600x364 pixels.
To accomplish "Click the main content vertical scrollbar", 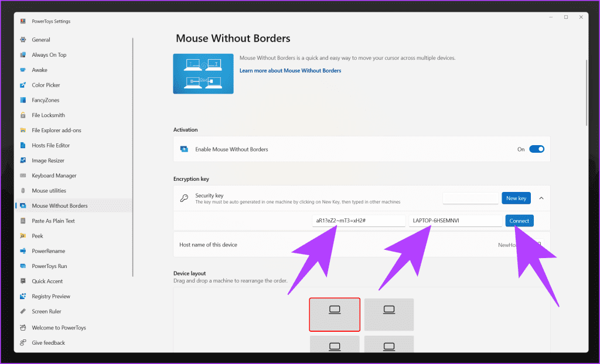I will pos(586,92).
